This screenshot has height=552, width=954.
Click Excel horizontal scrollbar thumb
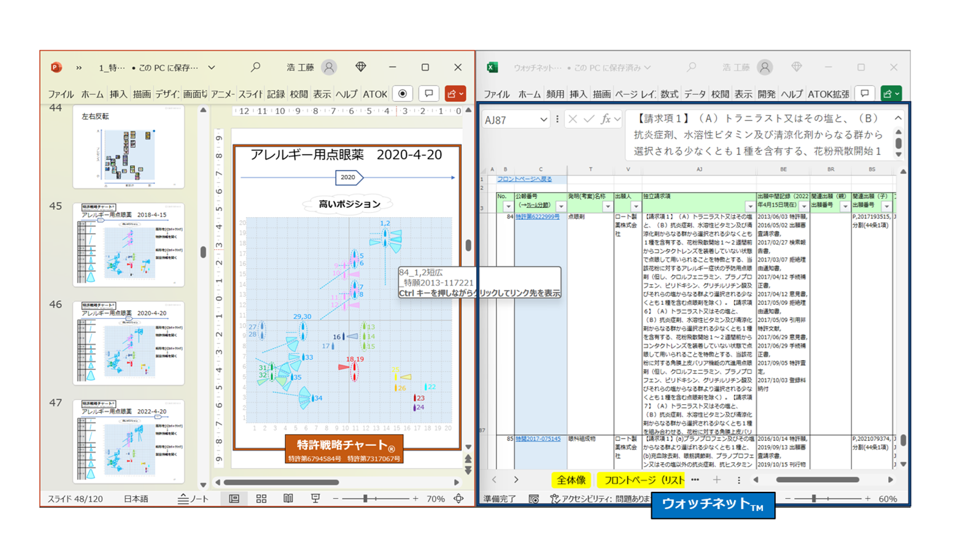(x=818, y=480)
